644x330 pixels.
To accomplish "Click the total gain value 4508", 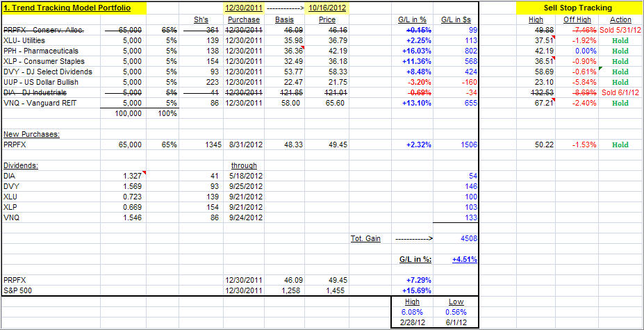I will click(x=470, y=238).
